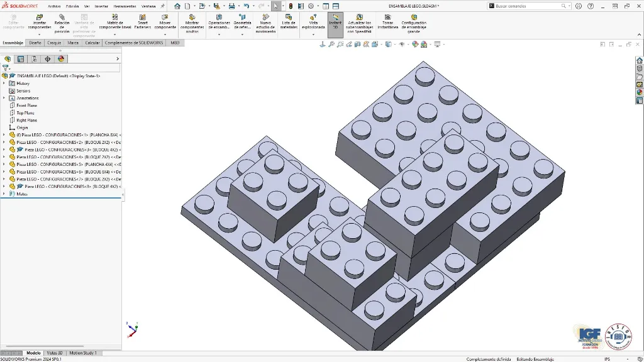This screenshot has height=362, width=644.
Task: Open Lista de materiales tool
Action: tap(289, 22)
